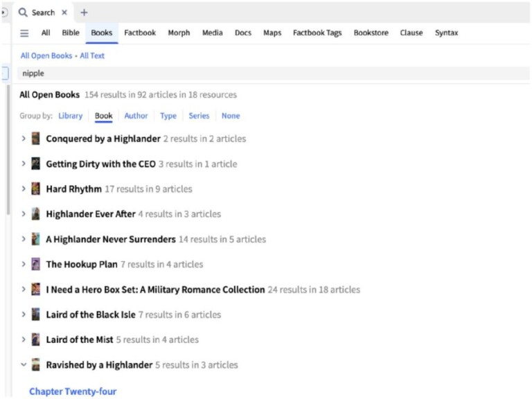
Task: Open the Media search tab
Action: pyautogui.click(x=213, y=33)
